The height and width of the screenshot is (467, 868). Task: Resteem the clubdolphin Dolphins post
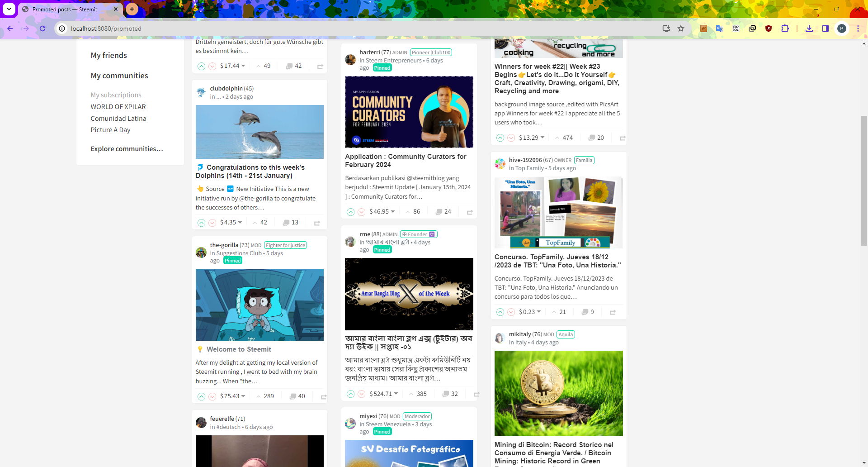point(317,223)
